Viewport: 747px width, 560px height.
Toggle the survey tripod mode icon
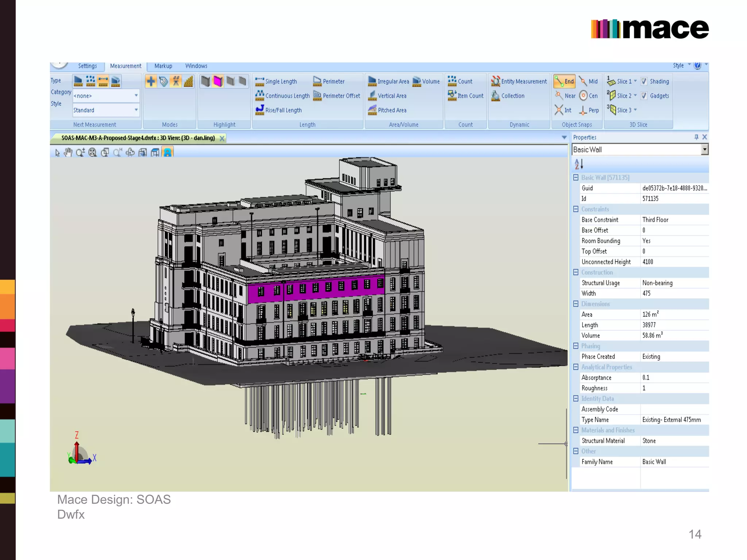(x=176, y=81)
